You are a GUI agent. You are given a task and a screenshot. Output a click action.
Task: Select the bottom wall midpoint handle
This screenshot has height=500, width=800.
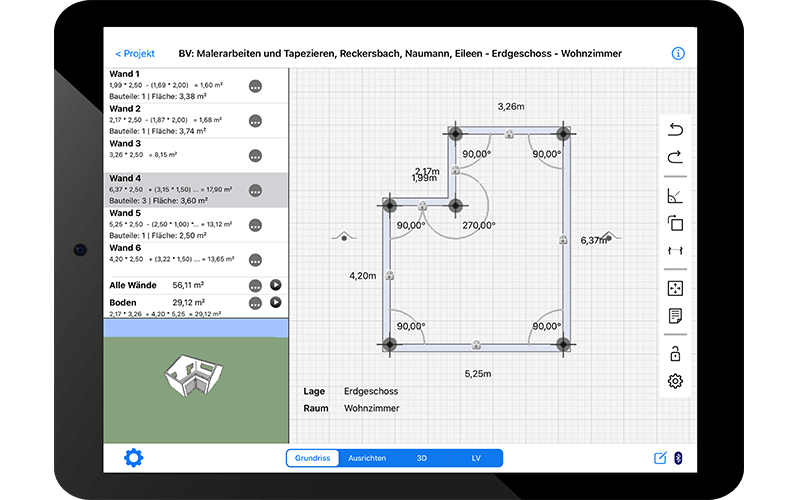pos(476,345)
